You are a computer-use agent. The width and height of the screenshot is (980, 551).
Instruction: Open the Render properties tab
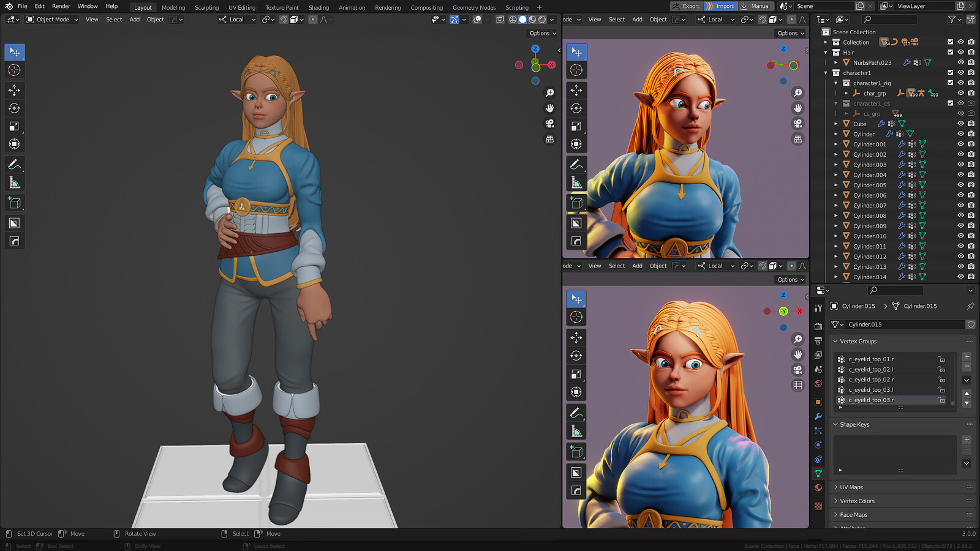point(818,326)
